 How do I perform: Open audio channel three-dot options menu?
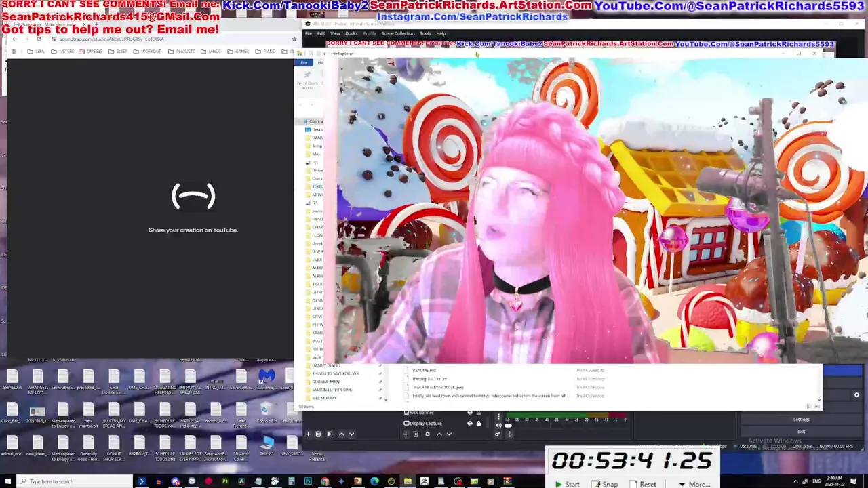[498, 417]
